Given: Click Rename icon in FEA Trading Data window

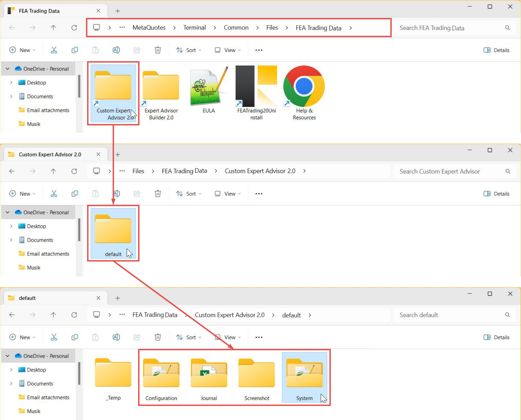Looking at the screenshot, I should 116,50.
